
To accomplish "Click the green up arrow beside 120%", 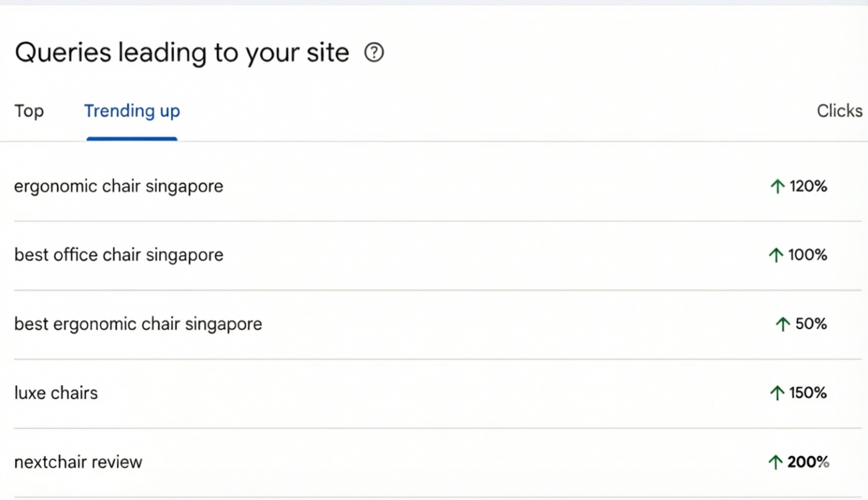I will click(x=777, y=187).
